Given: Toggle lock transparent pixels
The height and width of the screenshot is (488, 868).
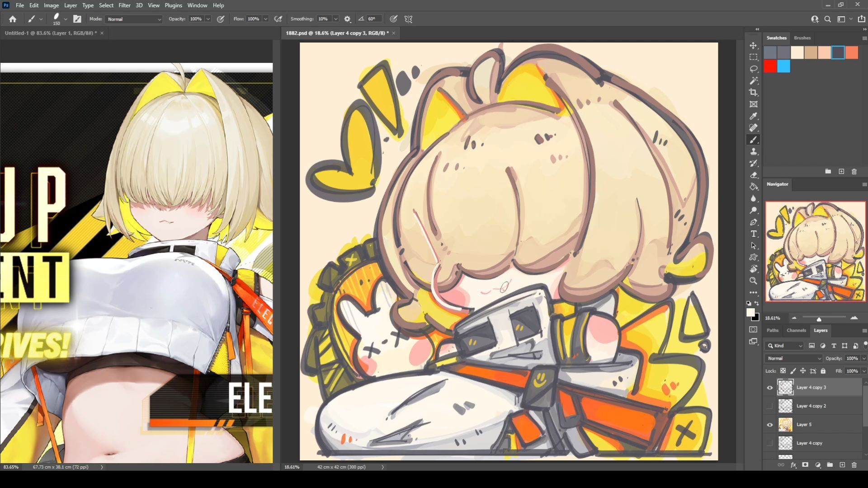Looking at the screenshot, I should (x=783, y=371).
